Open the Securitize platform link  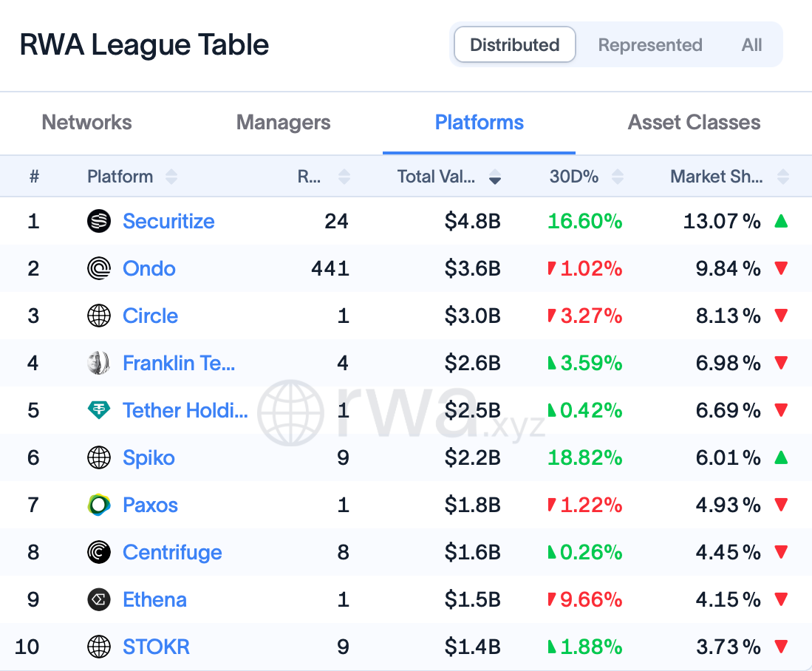coord(168,221)
